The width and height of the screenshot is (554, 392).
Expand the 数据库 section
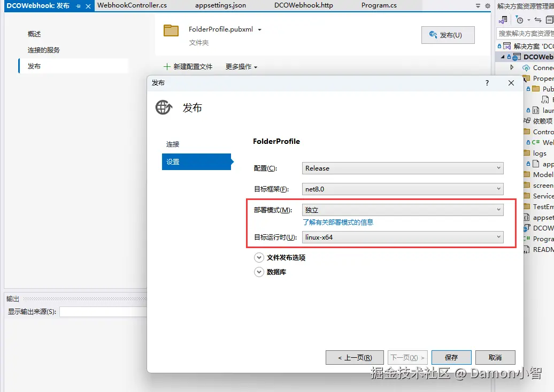click(x=259, y=272)
